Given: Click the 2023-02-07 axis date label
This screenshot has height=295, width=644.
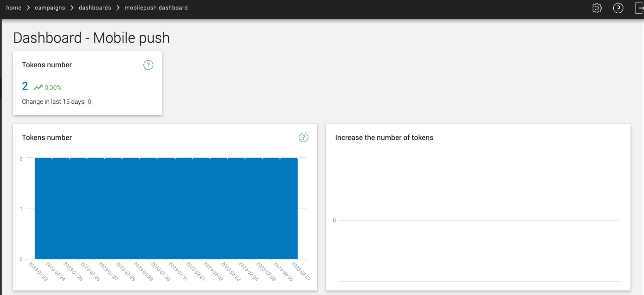Looking at the screenshot, I should click(x=301, y=271).
